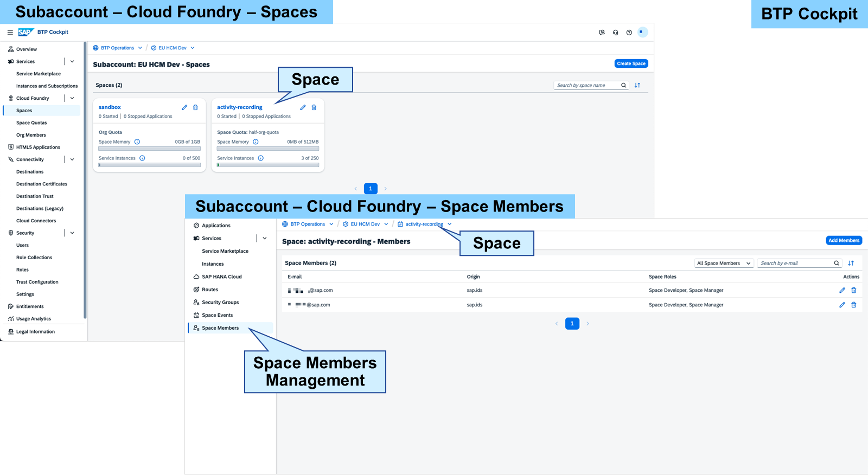Open the help question mark icon
Screen dimensions: 868x475
click(629, 33)
